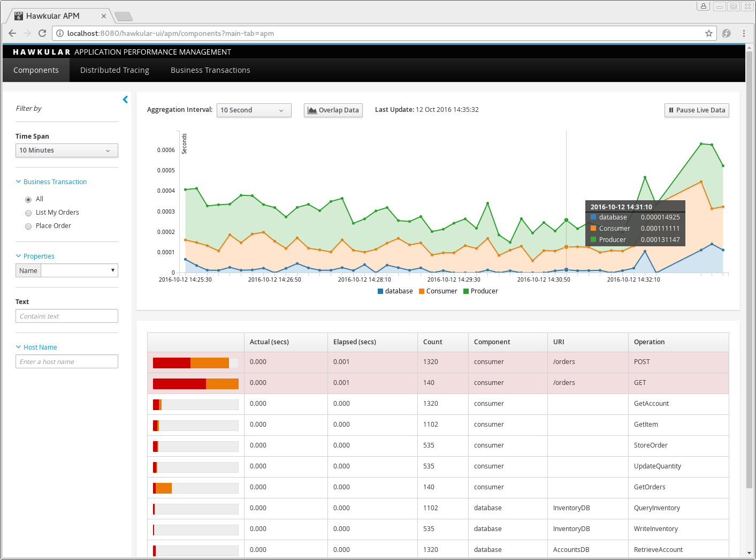Viewport: 756px width, 560px height.
Task: Sort by Count column header
Action: [x=443, y=342]
